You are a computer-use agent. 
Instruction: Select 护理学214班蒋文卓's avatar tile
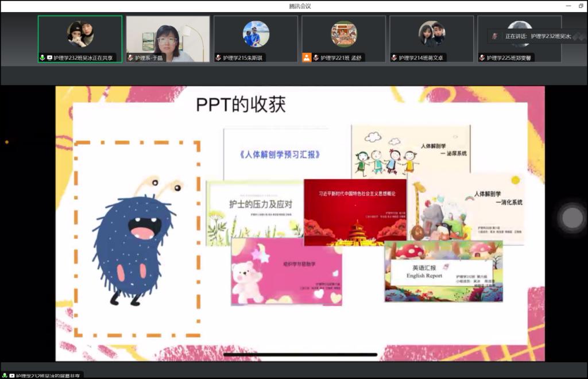[431, 34]
